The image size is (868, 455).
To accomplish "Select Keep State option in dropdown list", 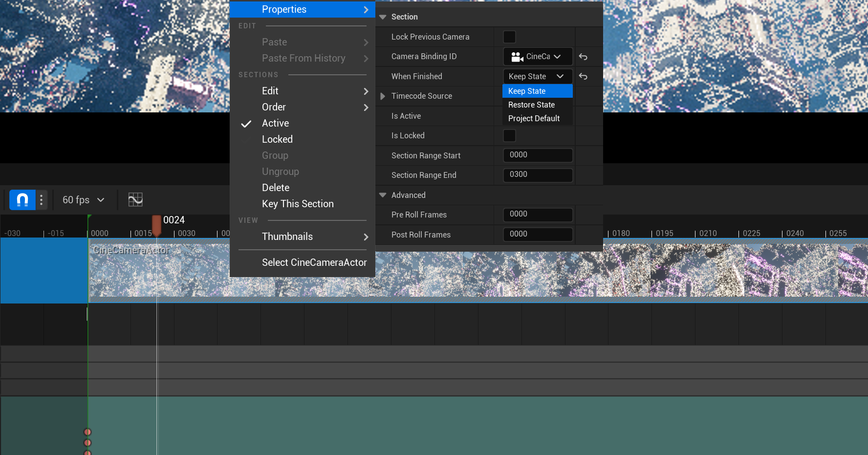I will point(538,91).
